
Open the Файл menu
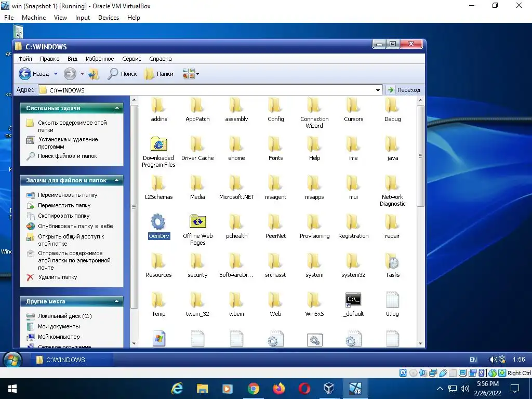25,59
